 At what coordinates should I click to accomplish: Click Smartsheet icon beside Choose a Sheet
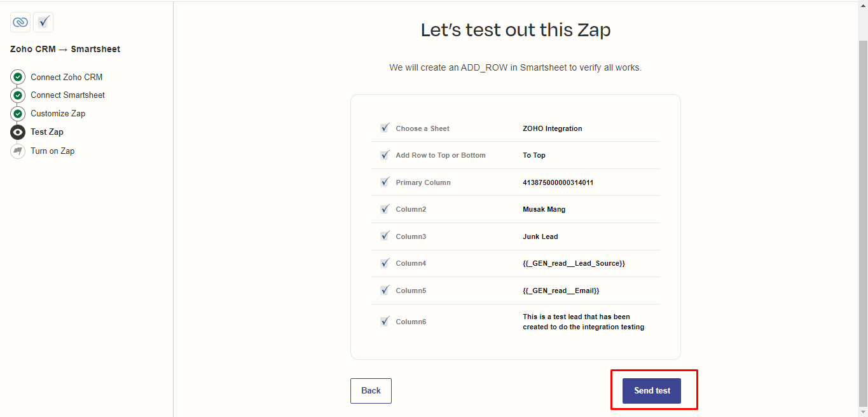384,128
